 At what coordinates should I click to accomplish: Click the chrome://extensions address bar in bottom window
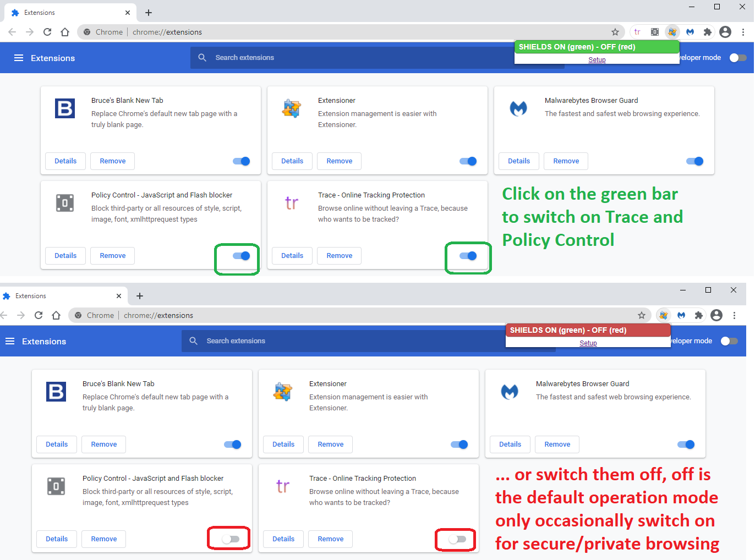[360, 315]
